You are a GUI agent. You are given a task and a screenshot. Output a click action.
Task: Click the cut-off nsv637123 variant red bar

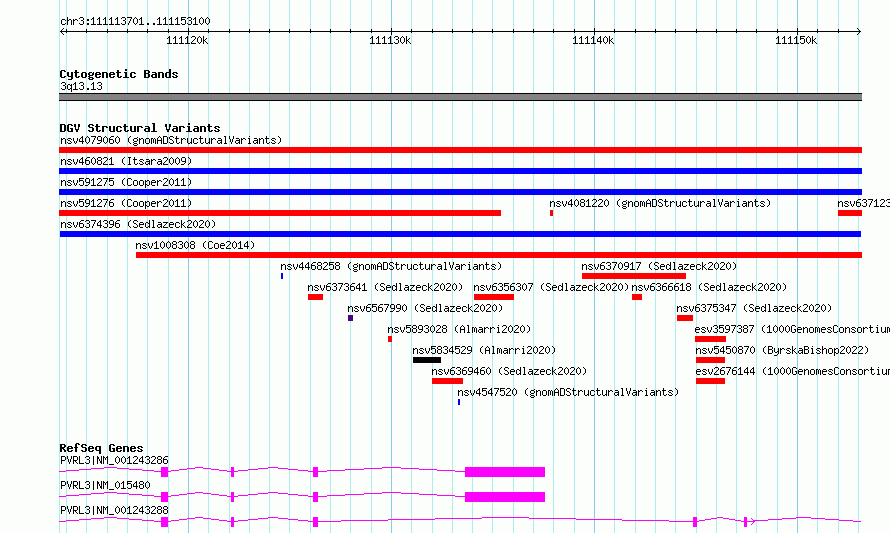pos(850,213)
